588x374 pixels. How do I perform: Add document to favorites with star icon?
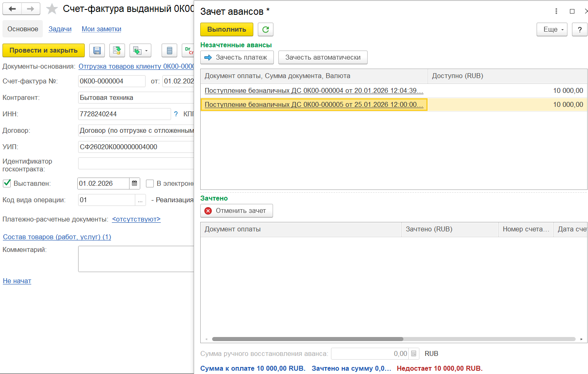click(x=52, y=9)
